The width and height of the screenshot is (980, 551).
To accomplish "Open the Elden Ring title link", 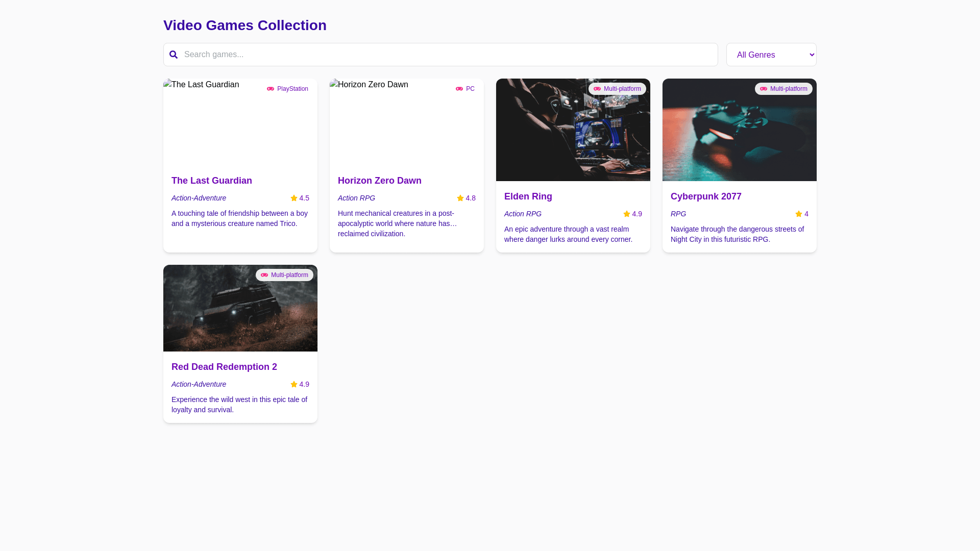I will (528, 196).
